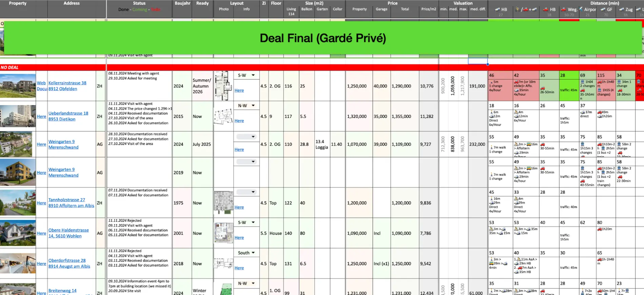
Task: Select the '232,000' med. diff. cell
Action: [x=478, y=144]
